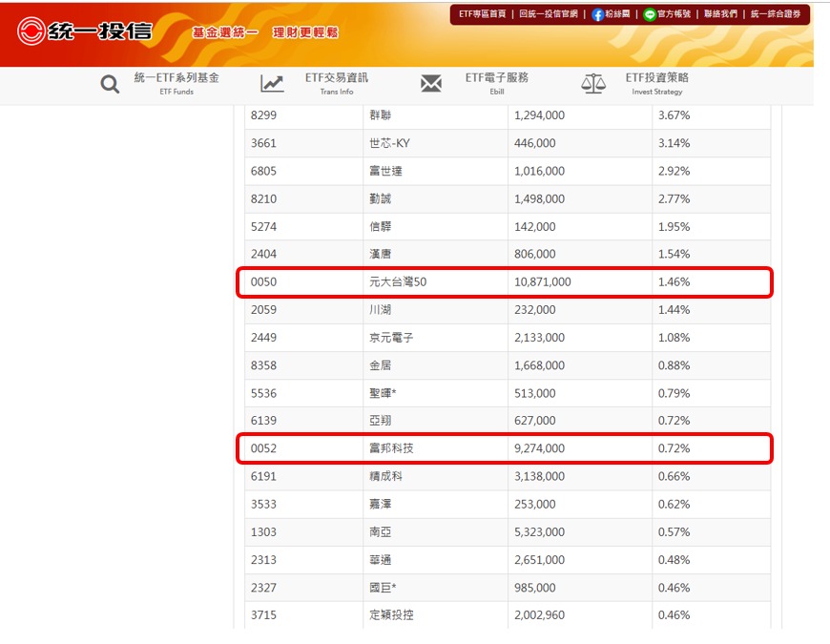Select shares value 627,000

tap(534, 421)
